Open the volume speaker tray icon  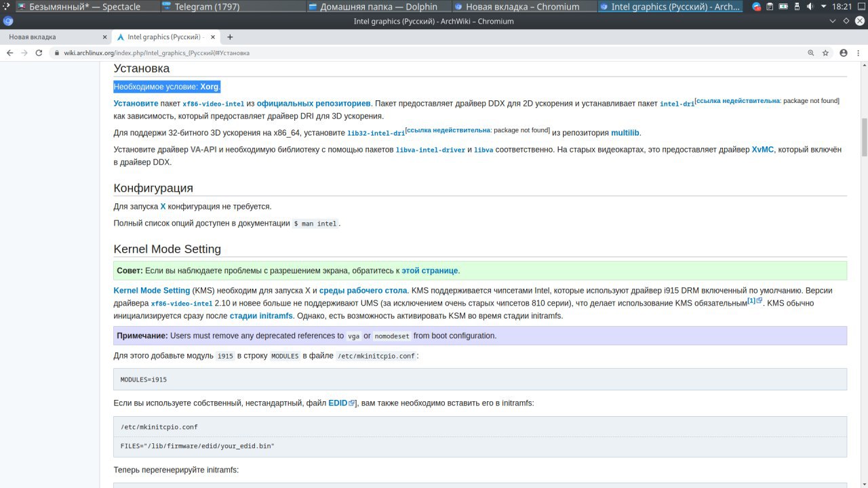(812, 7)
